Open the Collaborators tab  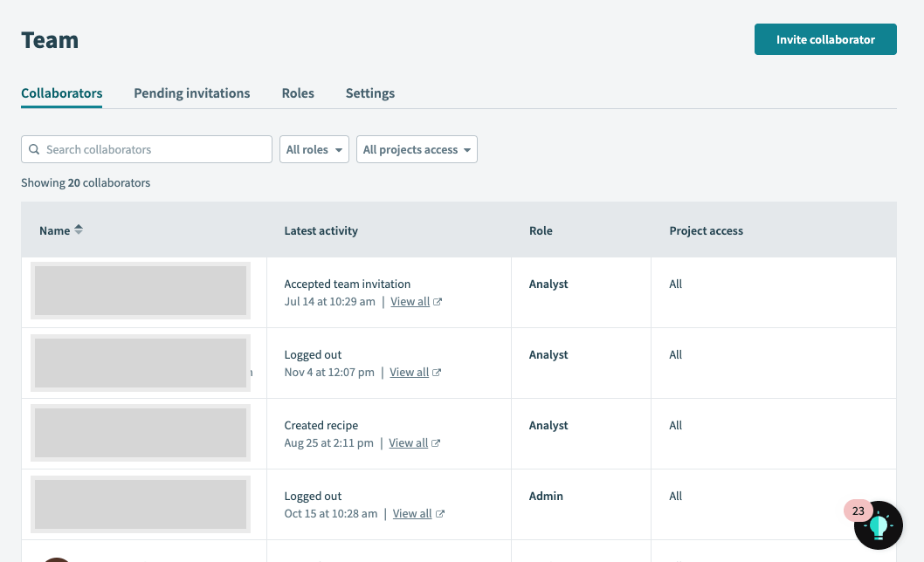coord(62,93)
